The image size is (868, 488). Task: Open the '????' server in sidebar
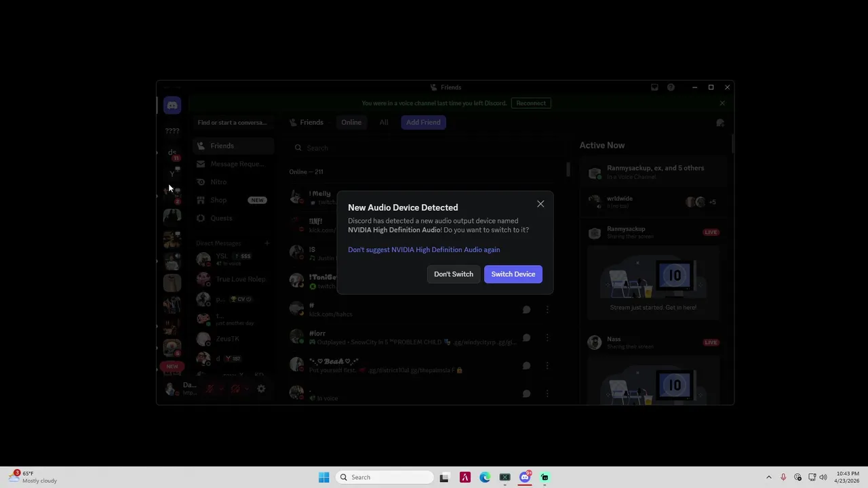(172, 131)
